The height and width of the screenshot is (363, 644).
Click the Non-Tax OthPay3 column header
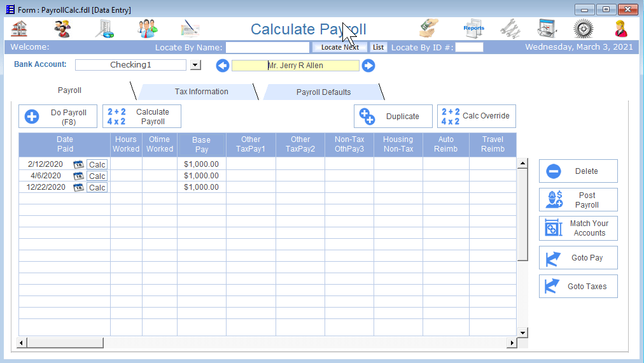(x=349, y=145)
